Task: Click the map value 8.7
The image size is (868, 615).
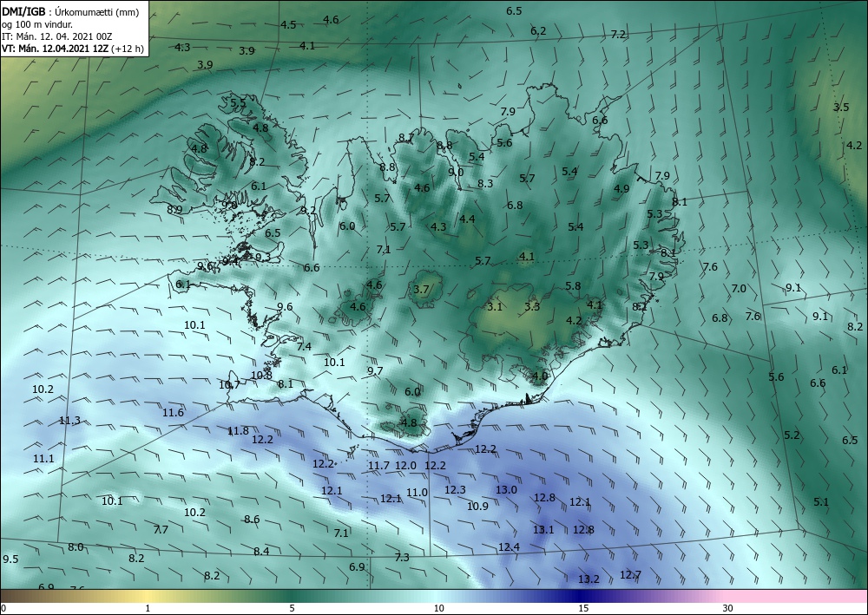Action: point(406,138)
